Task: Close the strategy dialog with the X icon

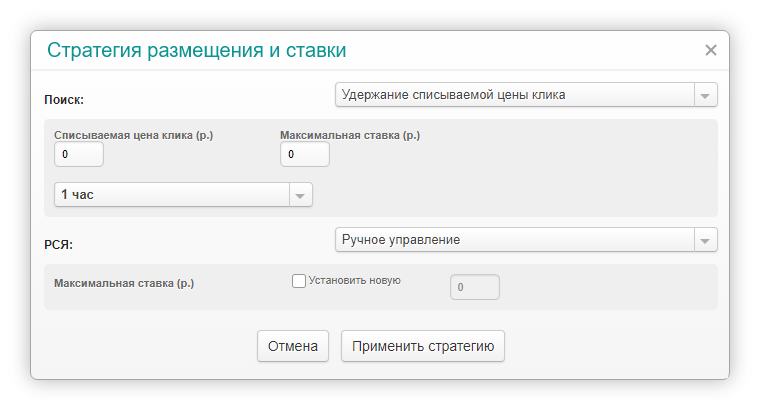Action: click(711, 50)
